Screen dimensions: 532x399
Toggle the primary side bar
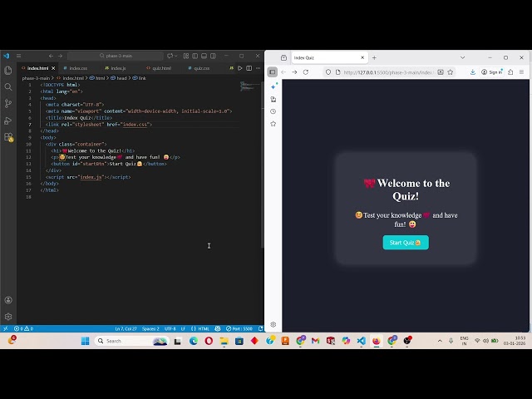[195, 56]
